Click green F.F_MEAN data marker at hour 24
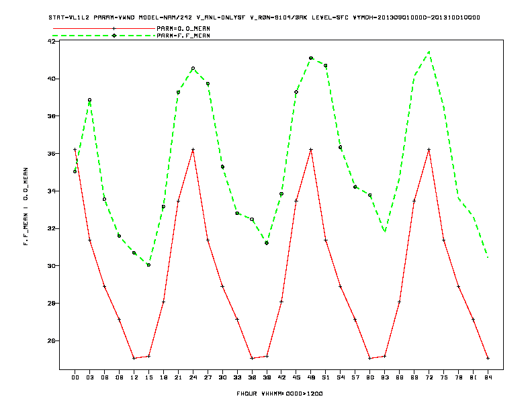532x411 pixels. 193,68
